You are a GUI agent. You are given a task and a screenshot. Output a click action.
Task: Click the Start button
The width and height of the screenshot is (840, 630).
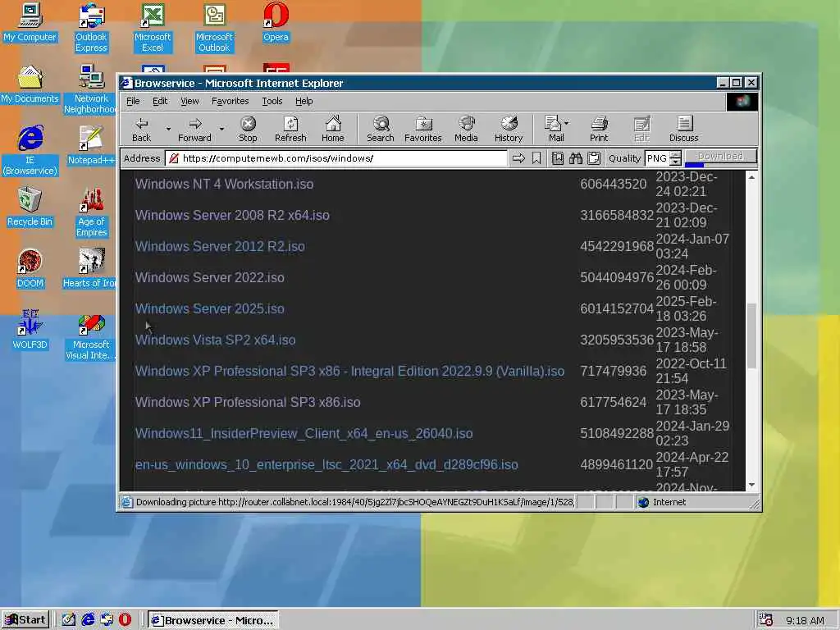click(25, 620)
